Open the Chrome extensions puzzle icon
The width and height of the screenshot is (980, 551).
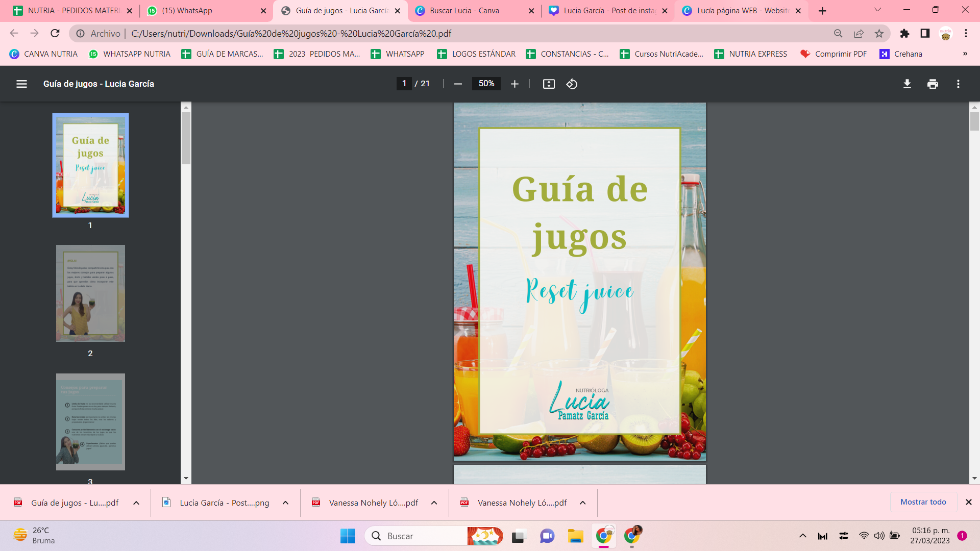coord(904,34)
